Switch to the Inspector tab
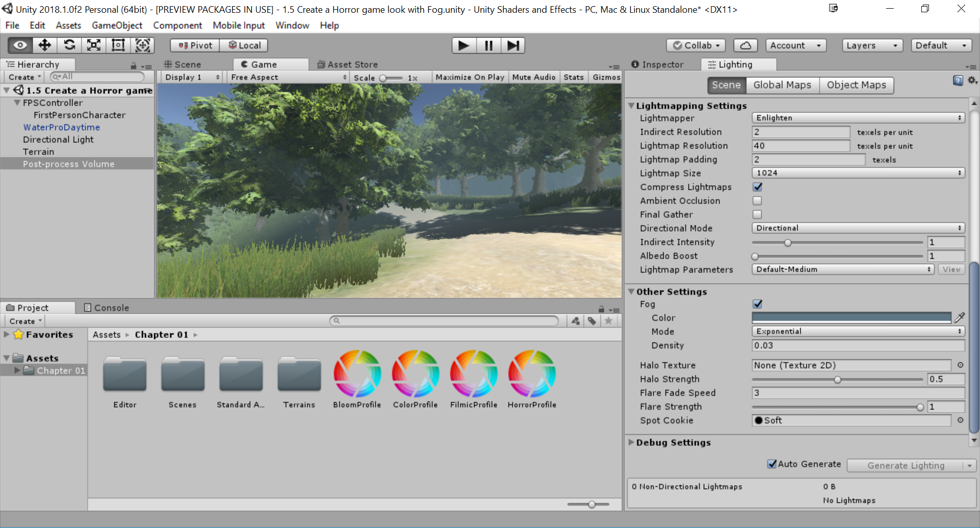 pyautogui.click(x=657, y=65)
